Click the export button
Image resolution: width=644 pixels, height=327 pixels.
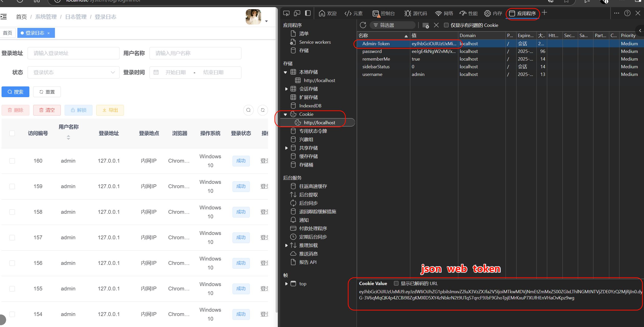[110, 110]
